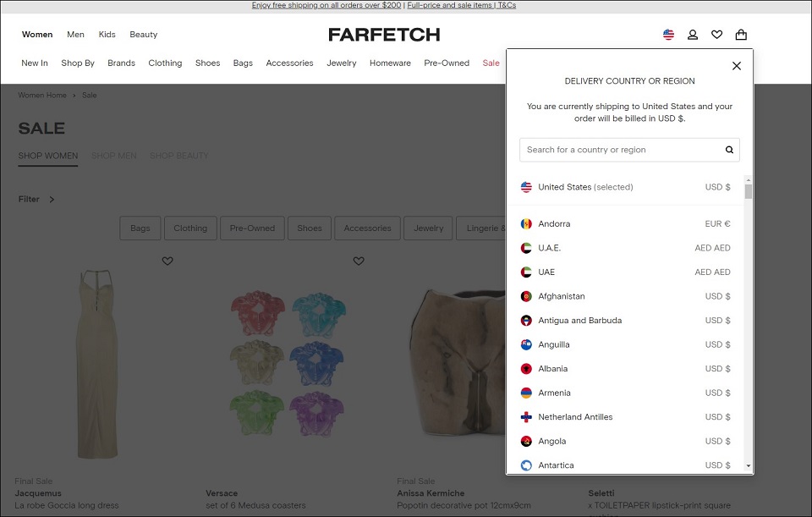Open the free shipping over $200 link

coord(326,5)
